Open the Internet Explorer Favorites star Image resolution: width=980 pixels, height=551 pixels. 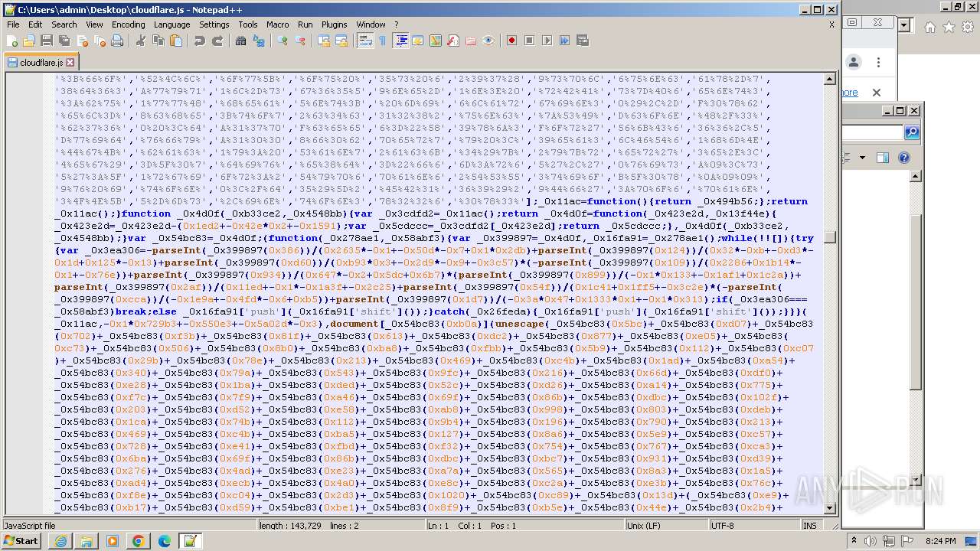pos(949,27)
